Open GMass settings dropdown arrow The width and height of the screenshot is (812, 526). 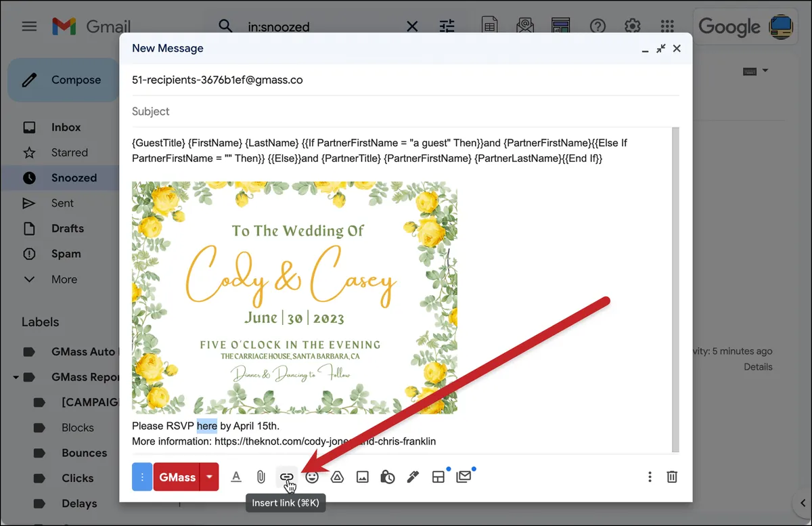[210, 477]
